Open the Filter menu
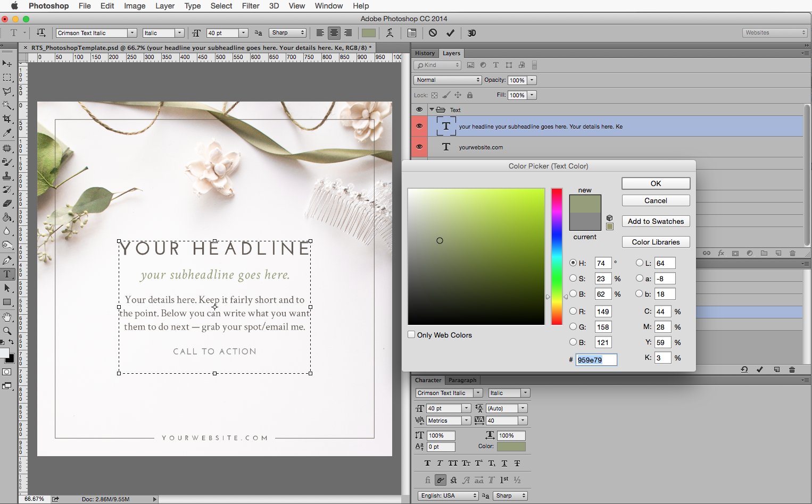This screenshot has width=812, height=504. [250, 6]
